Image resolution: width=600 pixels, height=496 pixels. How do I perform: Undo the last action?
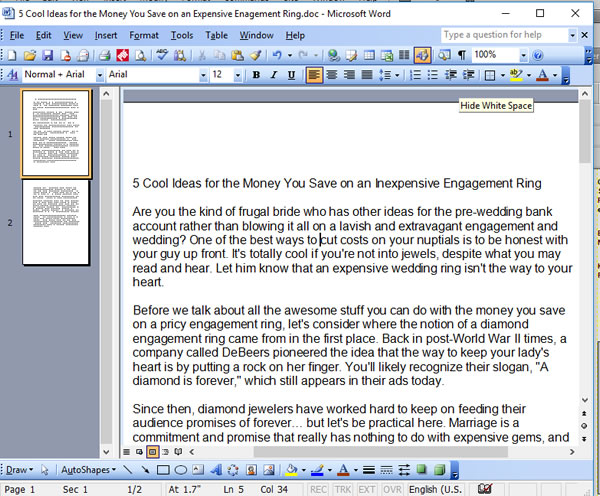pos(277,55)
